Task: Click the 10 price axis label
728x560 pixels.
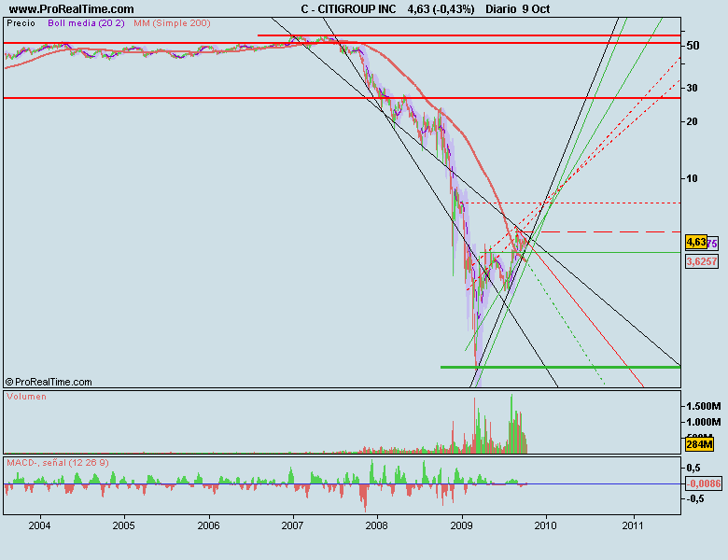Action: [692, 178]
